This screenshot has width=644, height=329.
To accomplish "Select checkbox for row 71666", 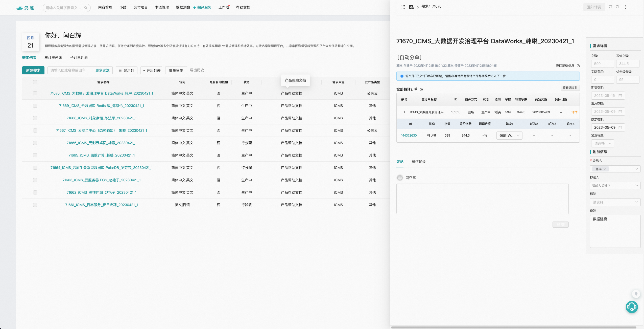I will pyautogui.click(x=35, y=143).
